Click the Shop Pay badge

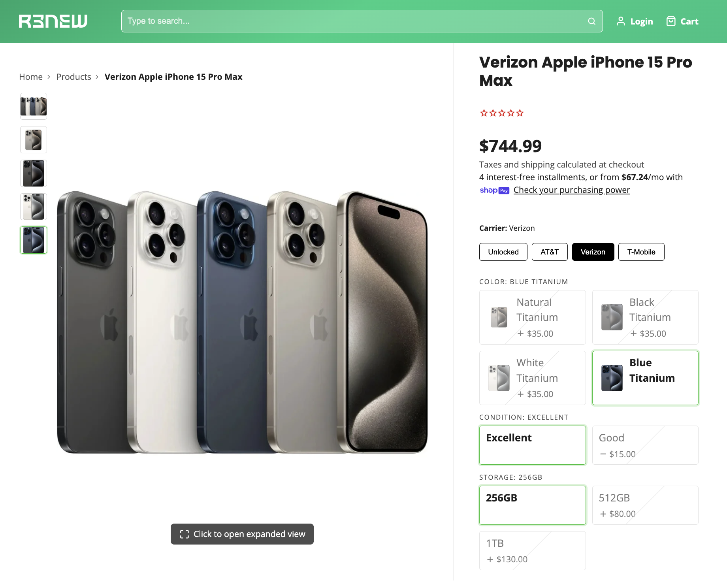point(494,190)
